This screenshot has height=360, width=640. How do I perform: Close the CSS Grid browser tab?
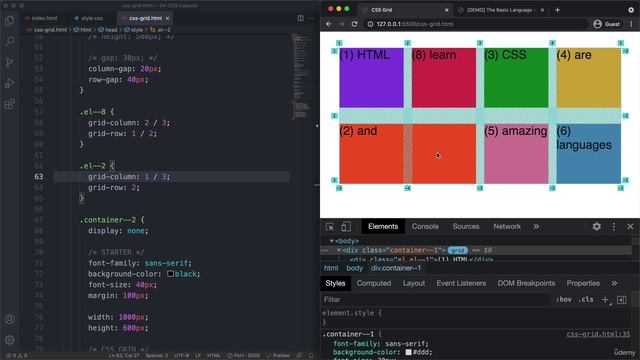tap(447, 10)
